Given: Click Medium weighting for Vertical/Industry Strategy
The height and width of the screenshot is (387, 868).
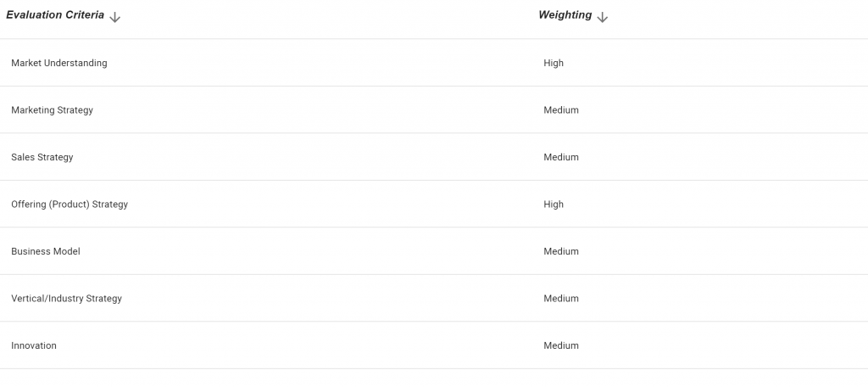Looking at the screenshot, I should tap(561, 298).
